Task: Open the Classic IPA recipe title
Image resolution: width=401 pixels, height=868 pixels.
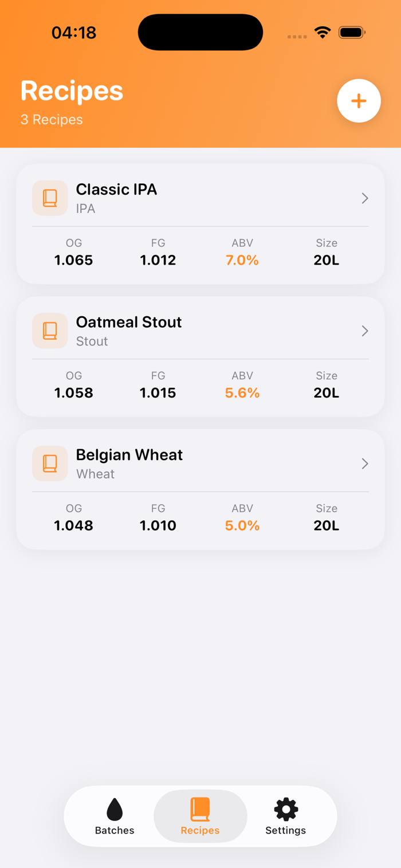Action: pyautogui.click(x=116, y=190)
